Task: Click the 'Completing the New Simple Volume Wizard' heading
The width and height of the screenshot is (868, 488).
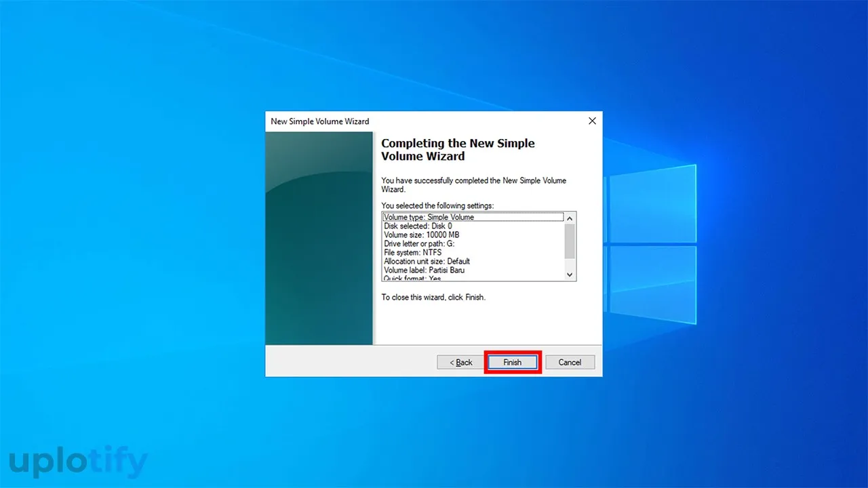Action: (x=458, y=150)
